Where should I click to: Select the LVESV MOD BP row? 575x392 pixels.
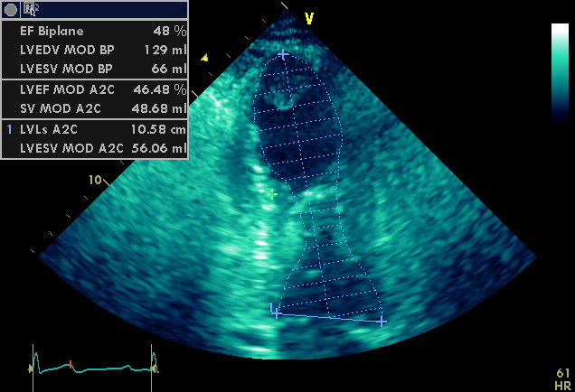pos(95,69)
